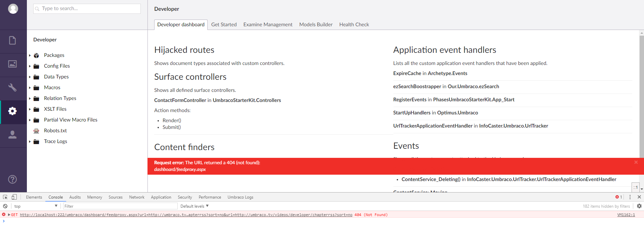Click the console Filter input field
The image size is (644, 244).
click(120, 206)
